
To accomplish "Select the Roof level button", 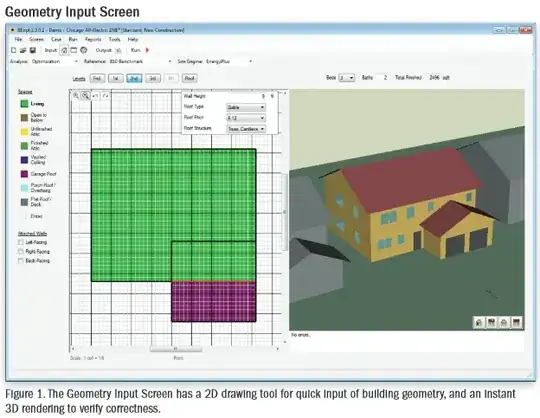I will pyautogui.click(x=190, y=78).
